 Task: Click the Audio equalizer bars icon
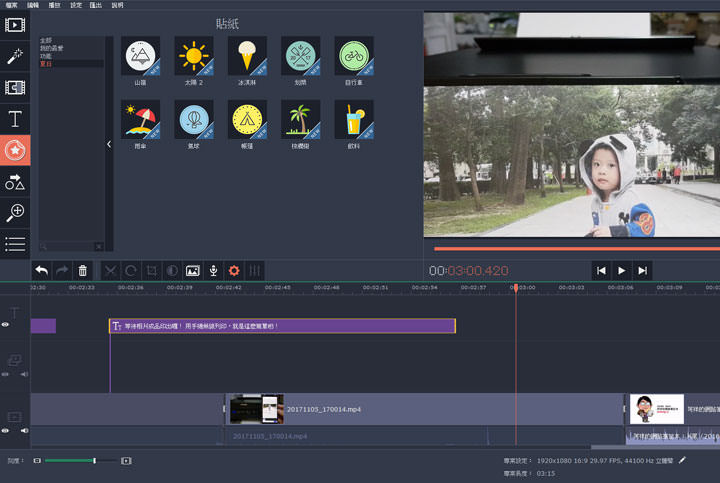(254, 271)
